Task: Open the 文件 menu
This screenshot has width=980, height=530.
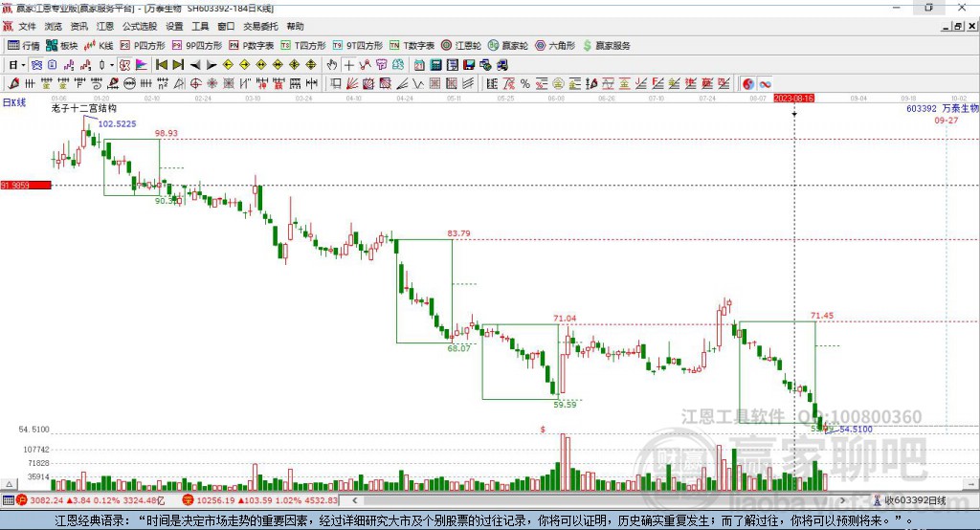Action: coord(27,26)
